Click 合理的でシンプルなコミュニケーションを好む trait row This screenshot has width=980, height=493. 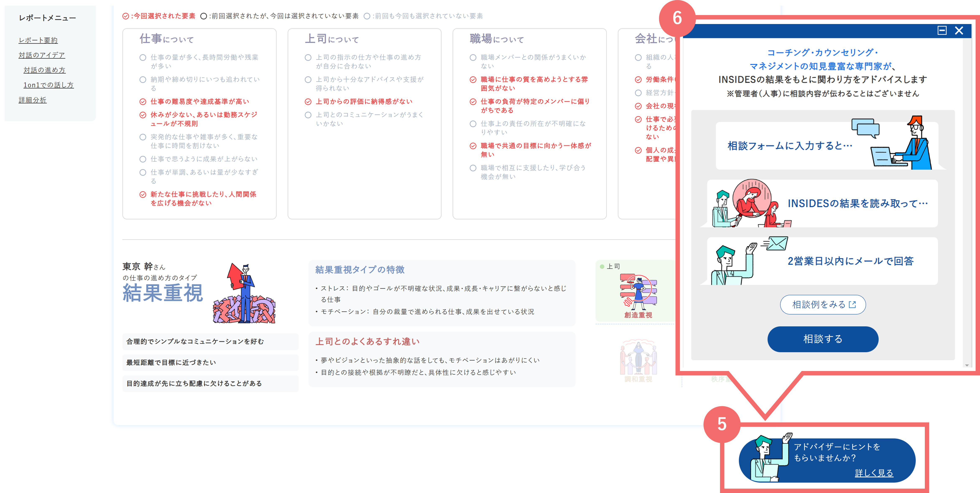tap(210, 341)
